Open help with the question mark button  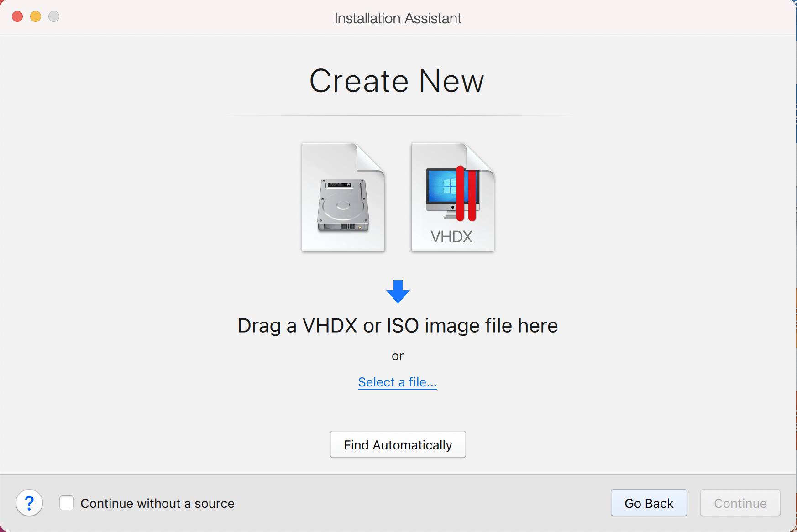29,503
